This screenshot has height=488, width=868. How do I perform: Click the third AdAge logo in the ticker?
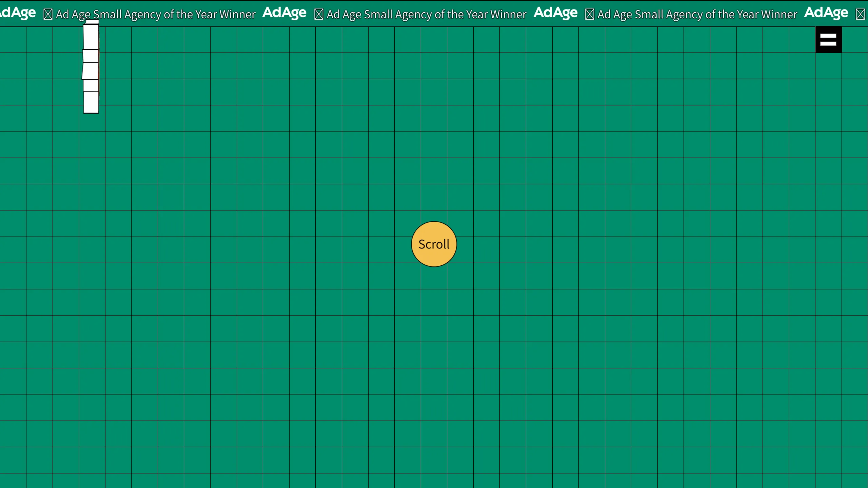click(x=555, y=13)
